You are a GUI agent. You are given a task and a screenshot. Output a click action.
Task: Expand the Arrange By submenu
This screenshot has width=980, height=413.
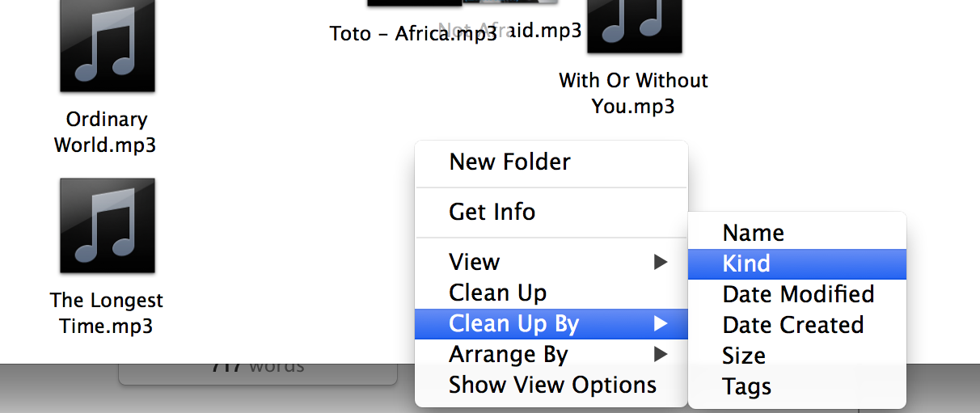point(551,354)
